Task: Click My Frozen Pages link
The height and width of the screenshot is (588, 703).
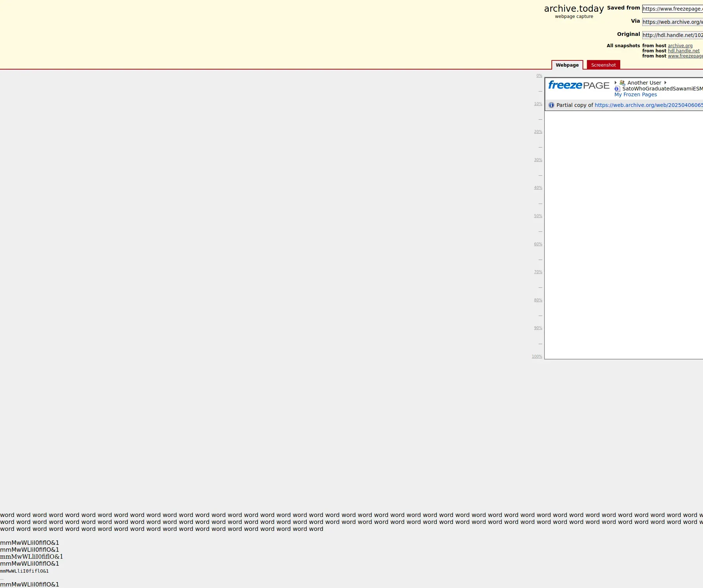Action: [635, 94]
